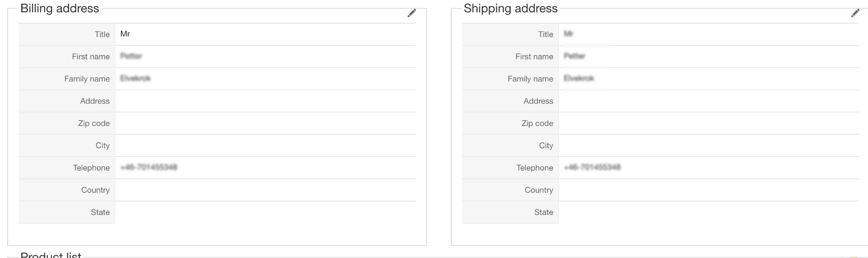Select the billing Family name value

[135, 78]
